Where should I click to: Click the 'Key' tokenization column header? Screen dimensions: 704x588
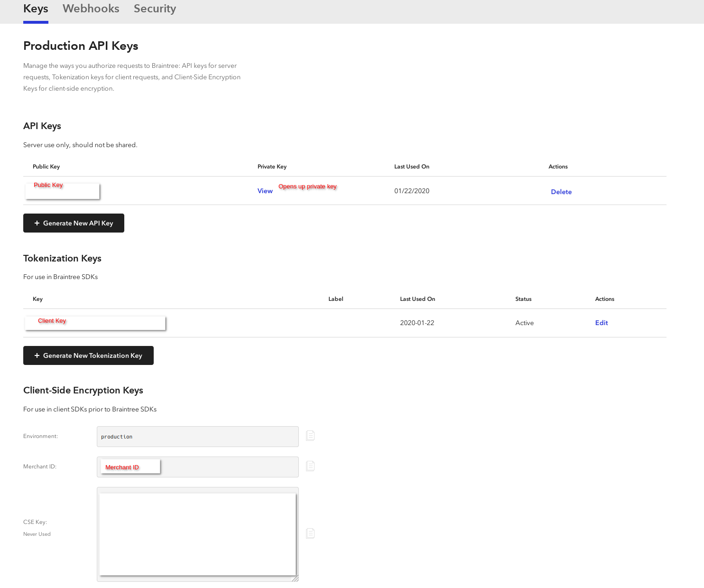pyautogui.click(x=37, y=299)
